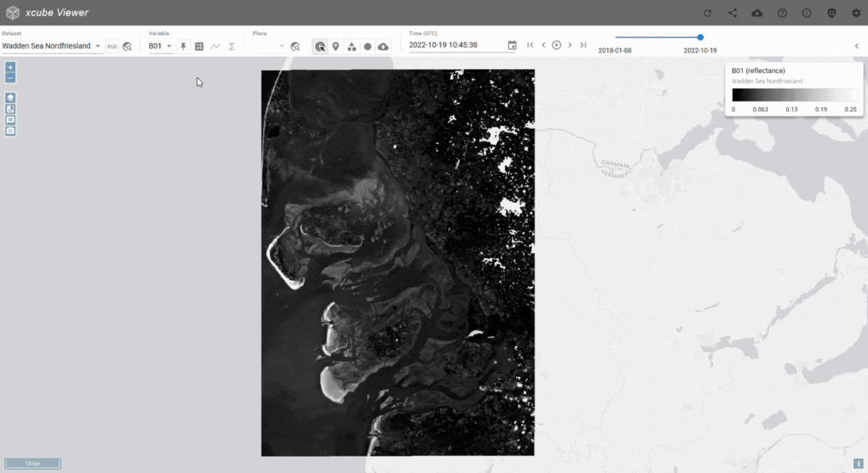Viewport: 868px width, 473px height.
Task: Open the calendar date picker
Action: [512, 45]
